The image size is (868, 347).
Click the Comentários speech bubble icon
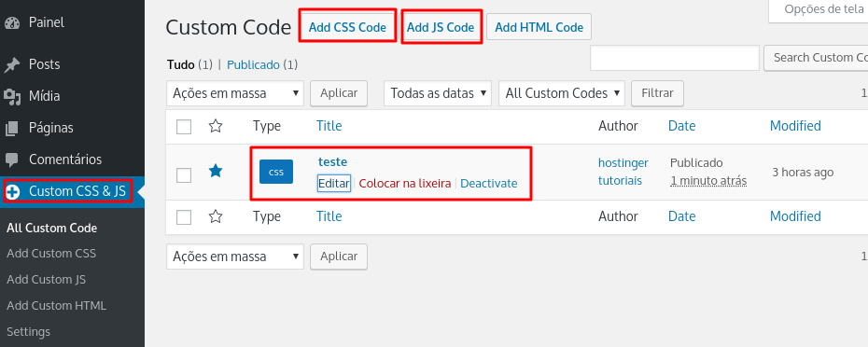point(11,160)
